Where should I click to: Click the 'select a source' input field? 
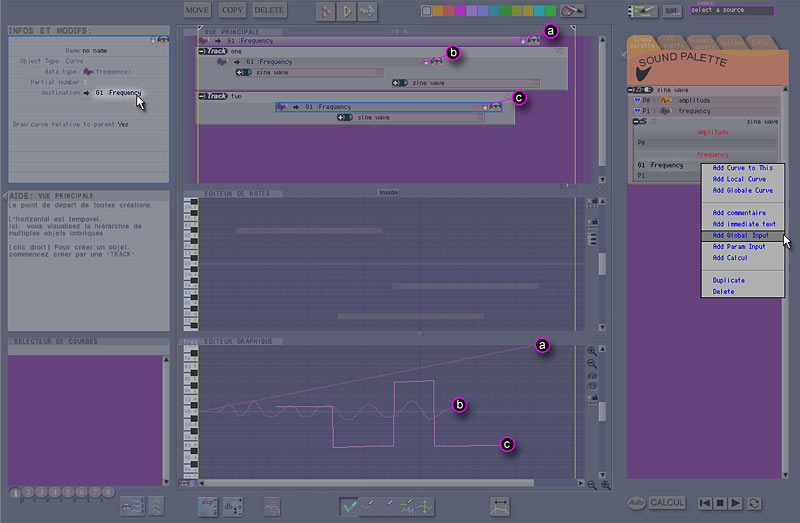732,10
